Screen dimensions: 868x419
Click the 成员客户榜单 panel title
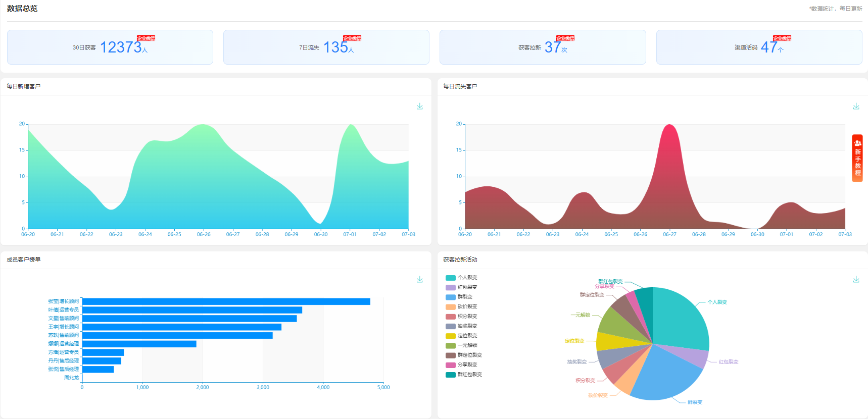pyautogui.click(x=23, y=259)
